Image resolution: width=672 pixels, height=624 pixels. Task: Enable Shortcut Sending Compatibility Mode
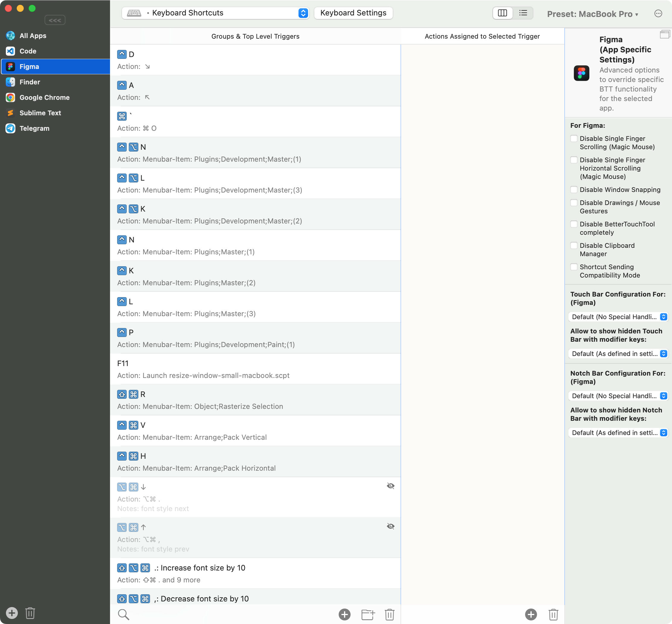pos(574,267)
